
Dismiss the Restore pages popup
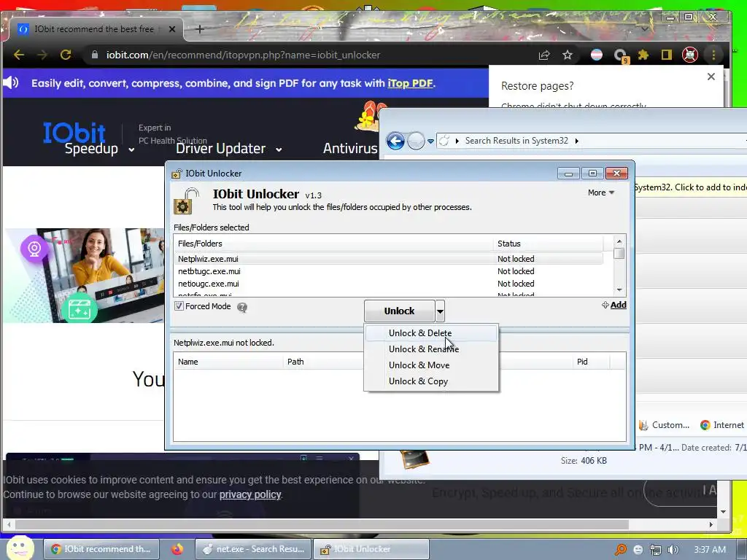[x=711, y=77]
